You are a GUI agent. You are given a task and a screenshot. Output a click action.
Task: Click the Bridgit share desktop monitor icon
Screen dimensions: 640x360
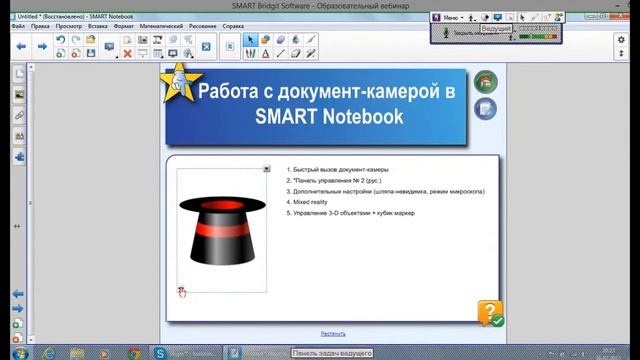click(x=498, y=17)
